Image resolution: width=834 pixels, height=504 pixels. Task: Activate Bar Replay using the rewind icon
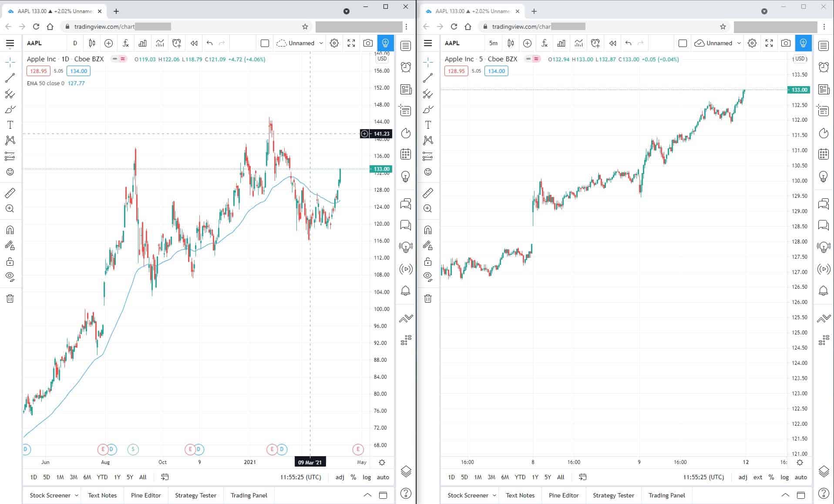pos(194,43)
